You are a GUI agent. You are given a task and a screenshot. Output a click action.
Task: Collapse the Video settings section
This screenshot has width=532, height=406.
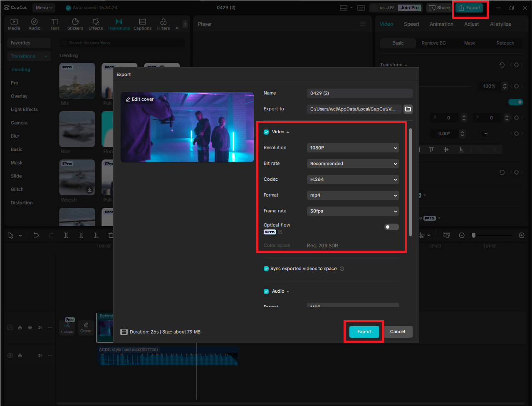pyautogui.click(x=288, y=132)
